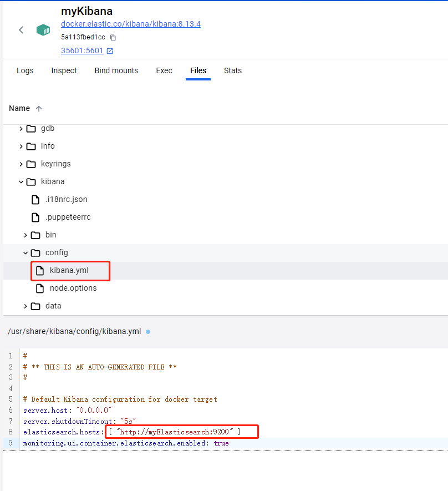This screenshot has width=448, height=491.
Task: Click the back arrow beside myKibana
Action: click(21, 30)
